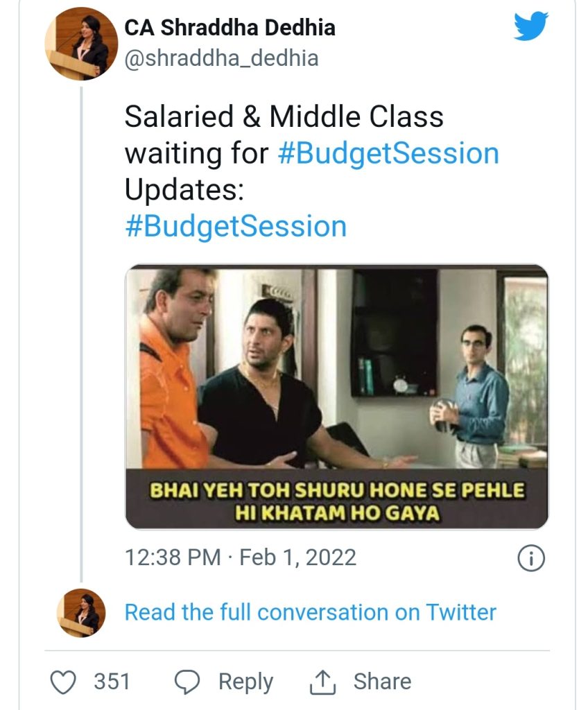Click the 351 likes count
The height and width of the screenshot is (710, 588).
112,682
